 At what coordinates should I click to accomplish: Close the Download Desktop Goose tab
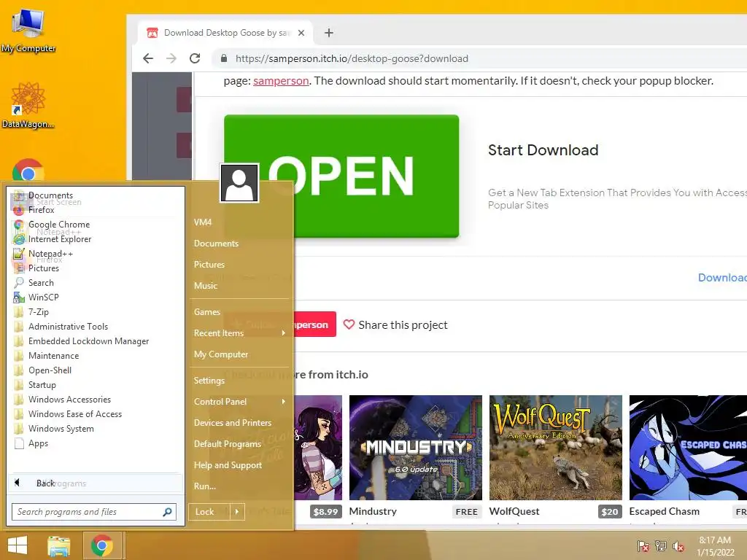tap(301, 33)
